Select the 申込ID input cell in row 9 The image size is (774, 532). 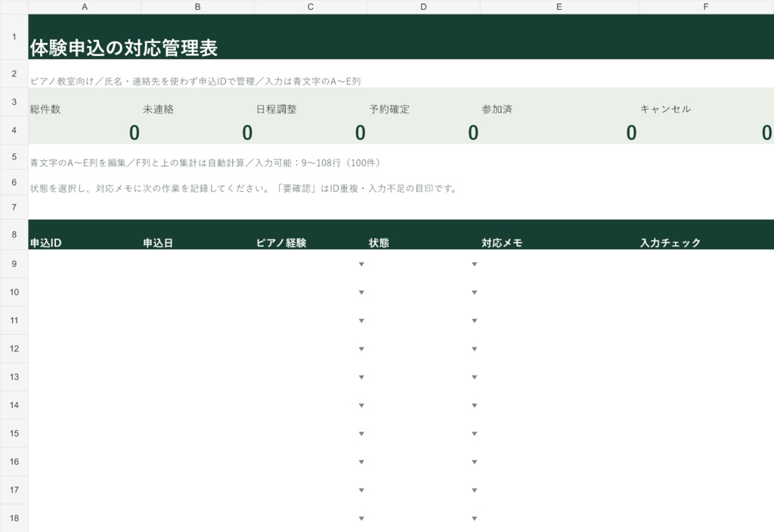click(x=85, y=264)
